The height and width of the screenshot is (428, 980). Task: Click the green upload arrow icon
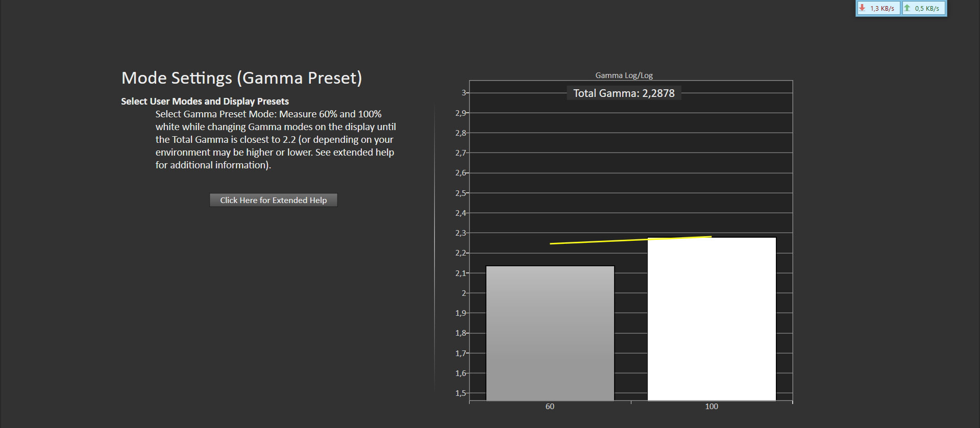point(907,8)
